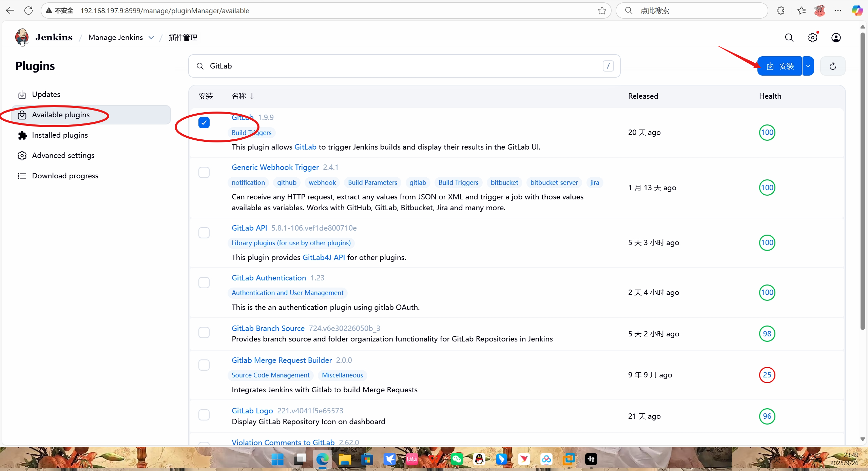Filter by the Authentication and User Management tag
This screenshot has height=471, width=868.
pos(287,293)
